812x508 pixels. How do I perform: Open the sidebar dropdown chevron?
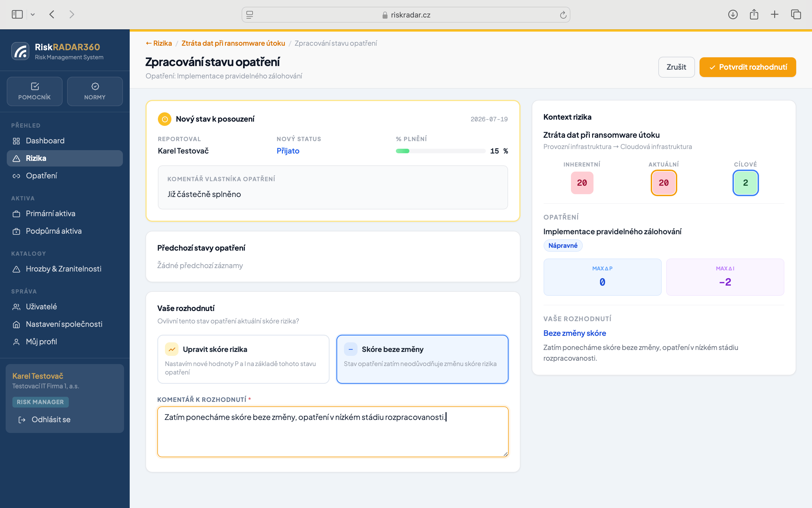pos(32,14)
